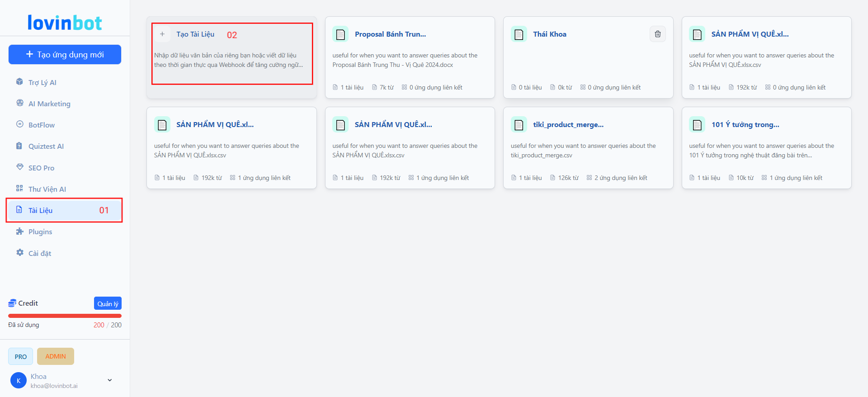Open the AI Marketing menu item
Viewport: 868px width, 397px height.
pyautogui.click(x=49, y=104)
